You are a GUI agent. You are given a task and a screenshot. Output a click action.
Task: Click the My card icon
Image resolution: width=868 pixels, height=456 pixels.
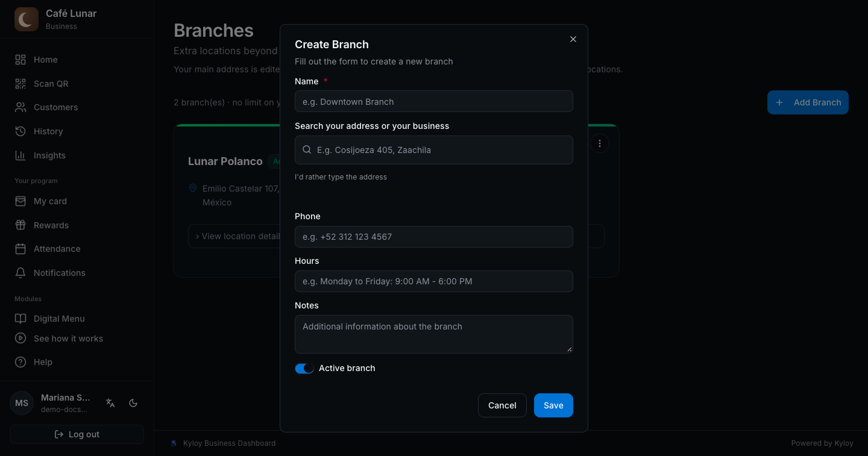pos(20,201)
